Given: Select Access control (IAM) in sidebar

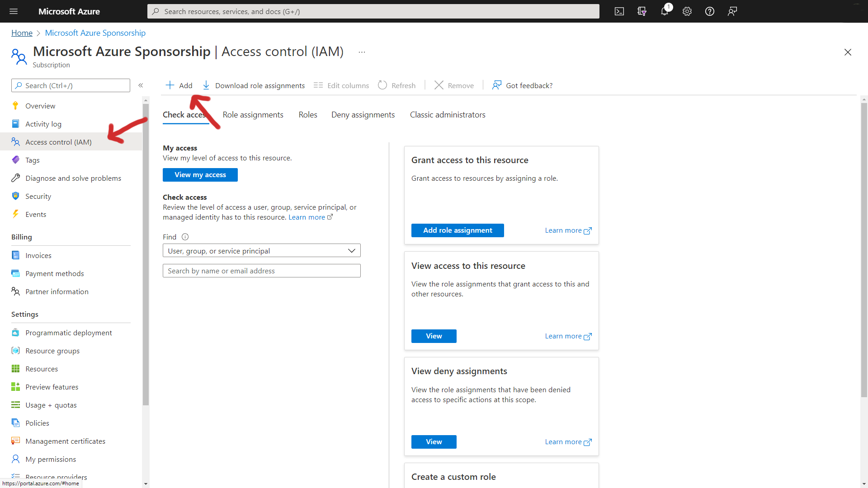Looking at the screenshot, I should coord(71,142).
